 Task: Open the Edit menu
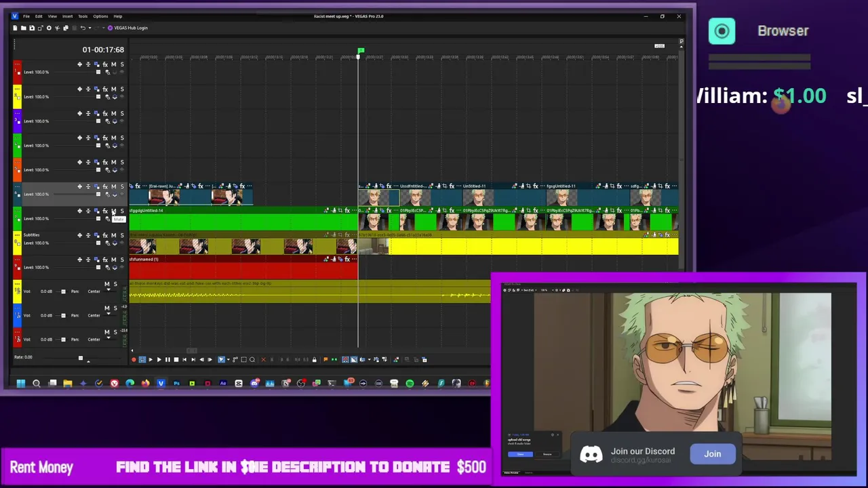tap(39, 16)
